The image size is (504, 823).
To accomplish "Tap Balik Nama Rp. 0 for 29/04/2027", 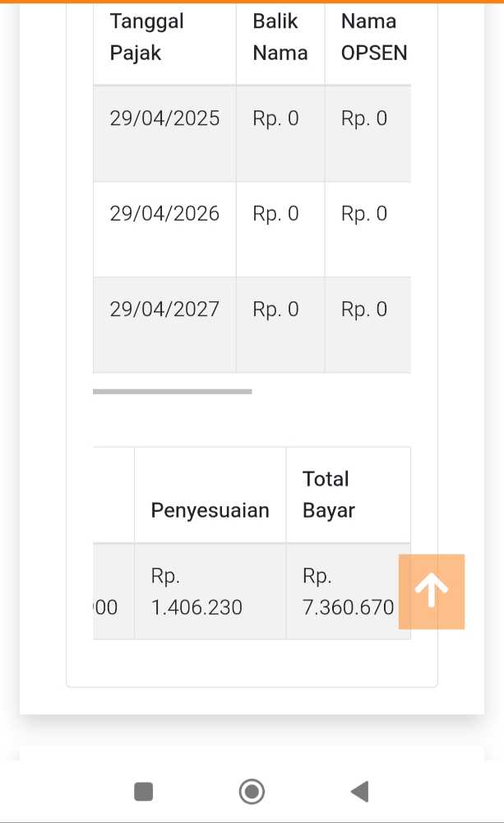I will coord(275,309).
